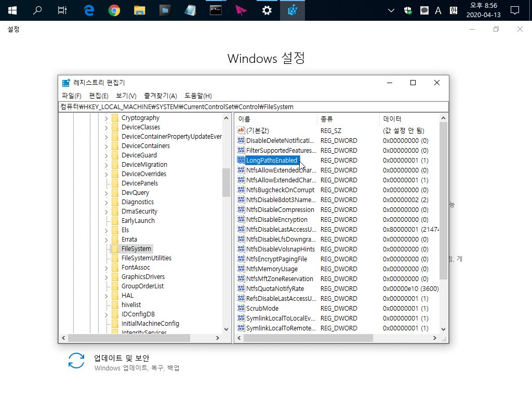532x399 pixels.
Task: Click the Registry Editor title icon
Action: click(66, 83)
